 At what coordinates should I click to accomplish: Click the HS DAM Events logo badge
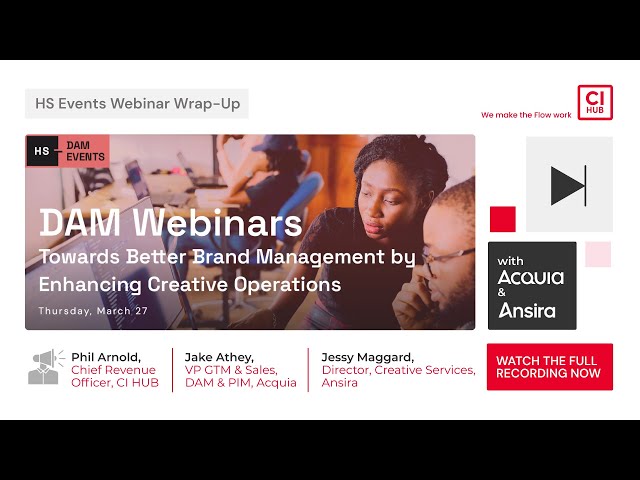click(x=67, y=151)
